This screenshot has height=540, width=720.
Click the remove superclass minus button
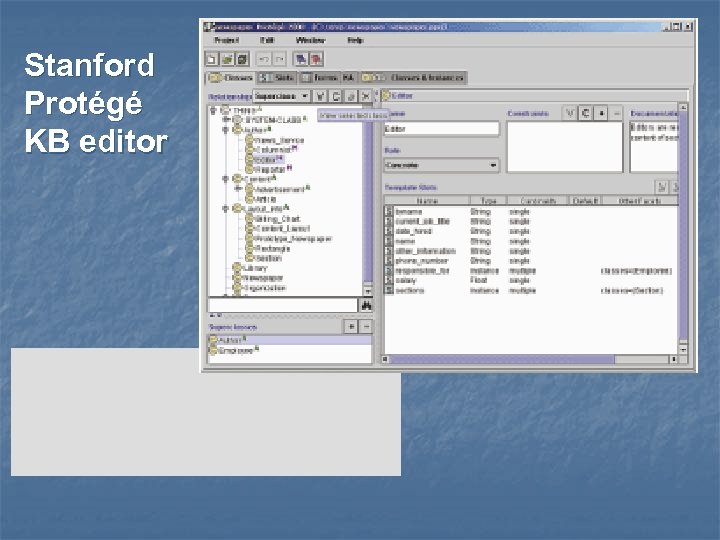[366, 327]
